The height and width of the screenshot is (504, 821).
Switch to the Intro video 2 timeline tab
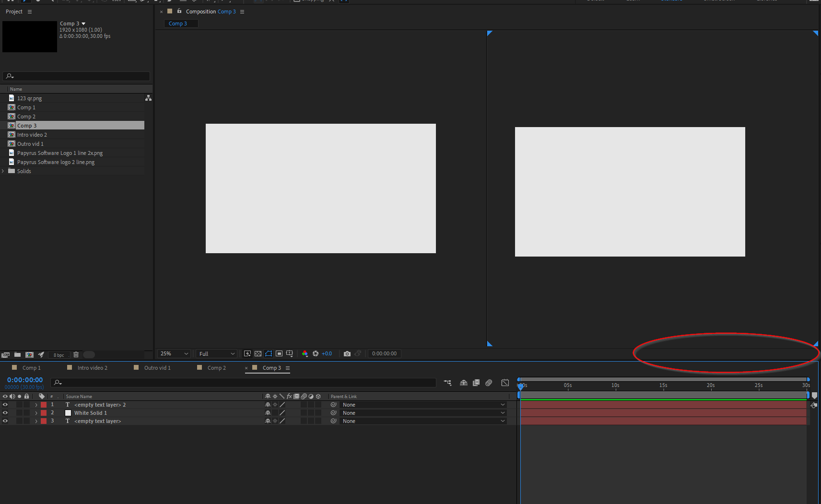point(92,367)
